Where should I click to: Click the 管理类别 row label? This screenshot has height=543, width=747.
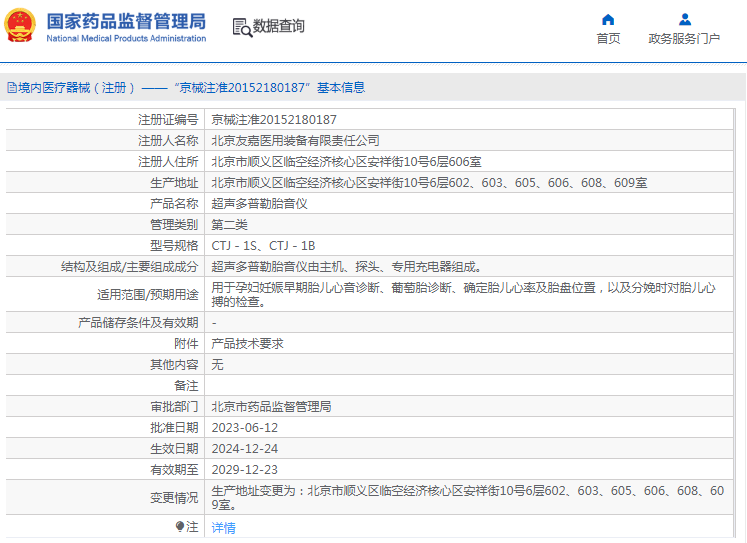coord(174,224)
